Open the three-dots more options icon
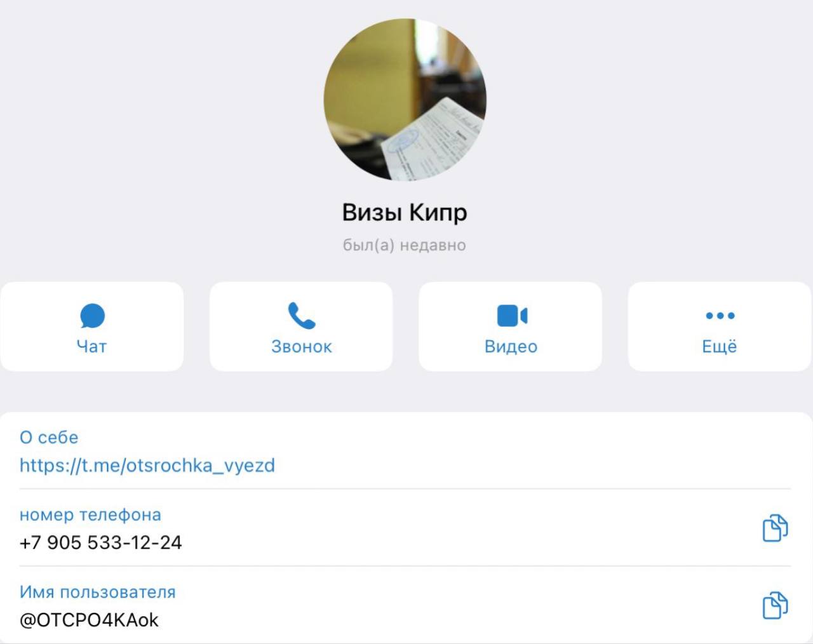 pyautogui.click(x=720, y=315)
